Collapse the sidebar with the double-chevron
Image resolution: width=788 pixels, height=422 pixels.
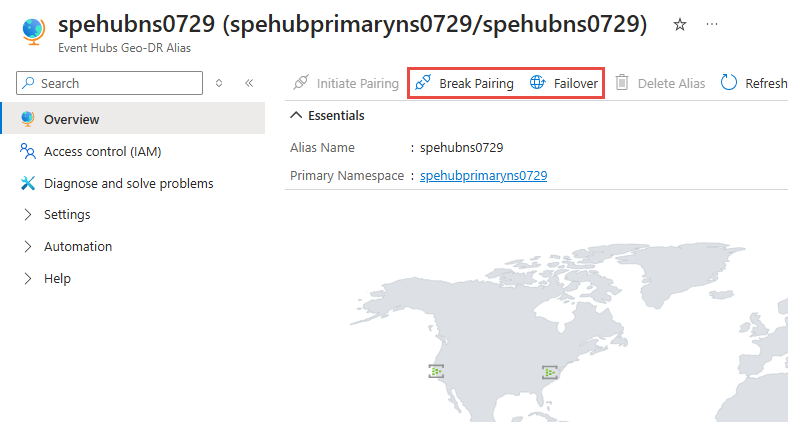(x=249, y=83)
